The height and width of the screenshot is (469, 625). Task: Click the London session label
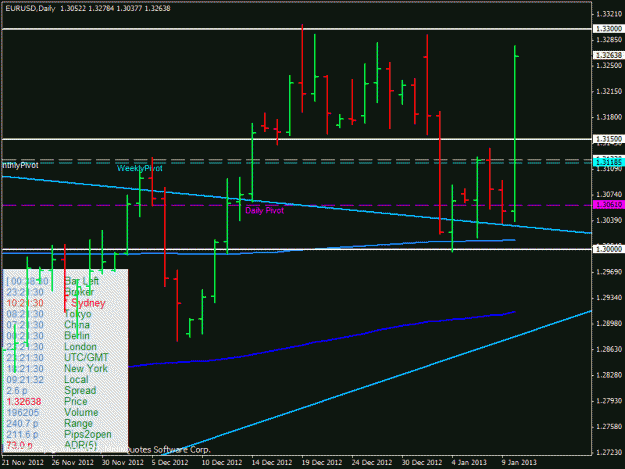pos(81,347)
